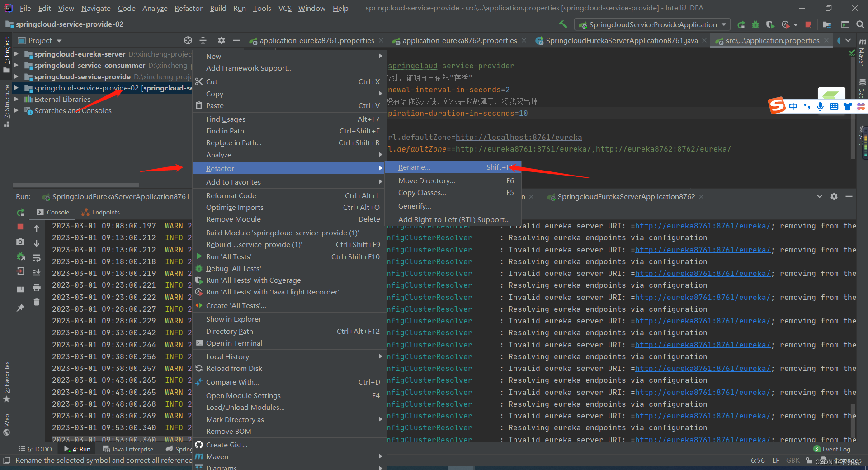Screen dimensions: 868x470
Task: Expand springcloud-service-provide-02 tree node
Action: [16, 88]
